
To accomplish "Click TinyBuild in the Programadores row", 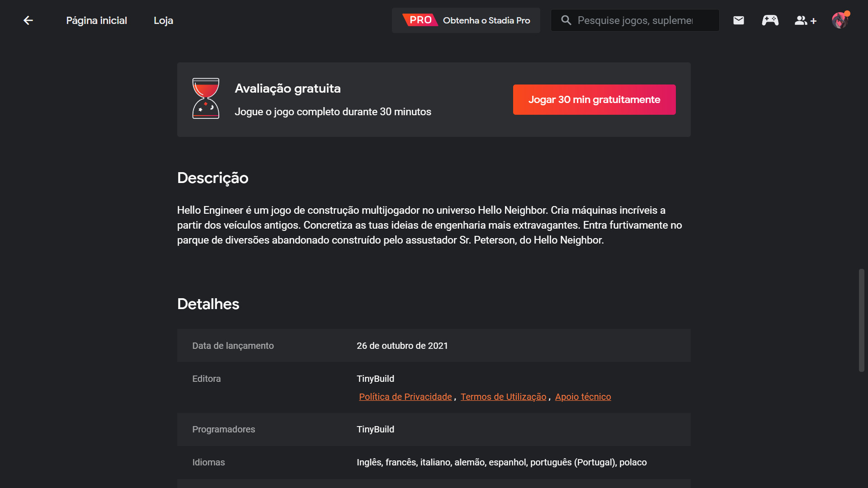I will pyautogui.click(x=375, y=429).
